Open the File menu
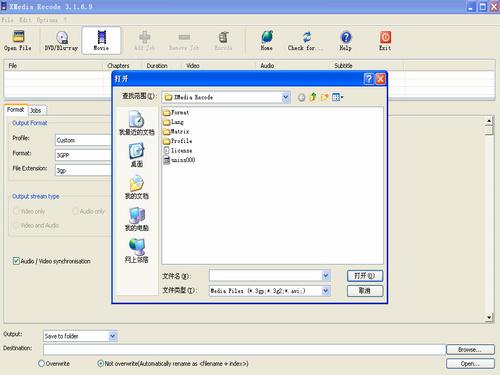This screenshot has width=500, height=375. coord(7,20)
